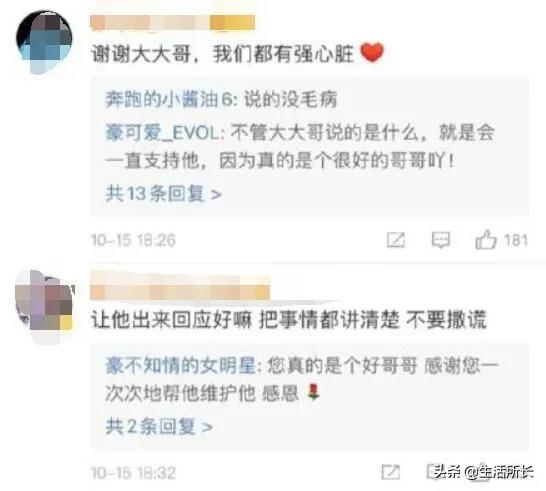Expand 共2条回复 replies thread
Image resolution: width=546 pixels, height=491 pixels.
click(x=159, y=426)
